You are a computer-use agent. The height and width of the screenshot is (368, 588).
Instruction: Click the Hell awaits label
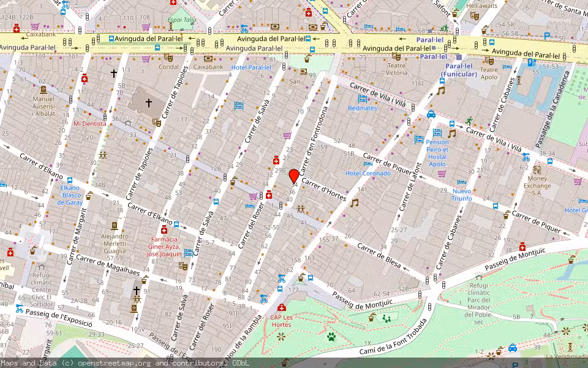481,6
